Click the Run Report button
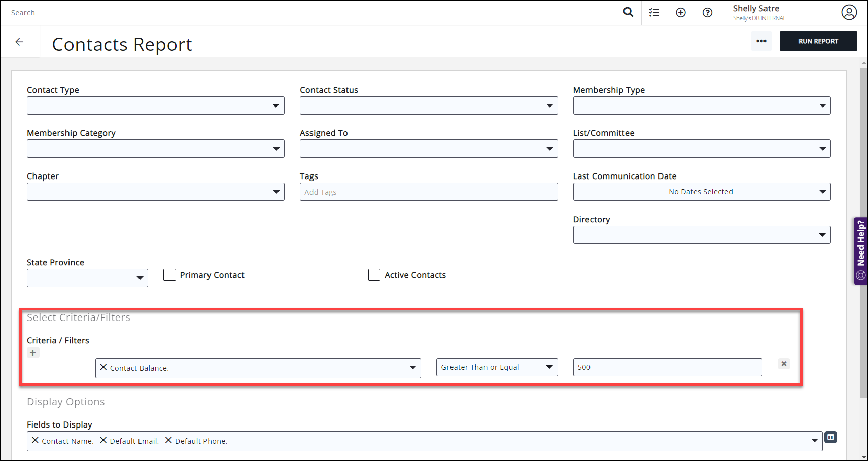 [x=818, y=41]
